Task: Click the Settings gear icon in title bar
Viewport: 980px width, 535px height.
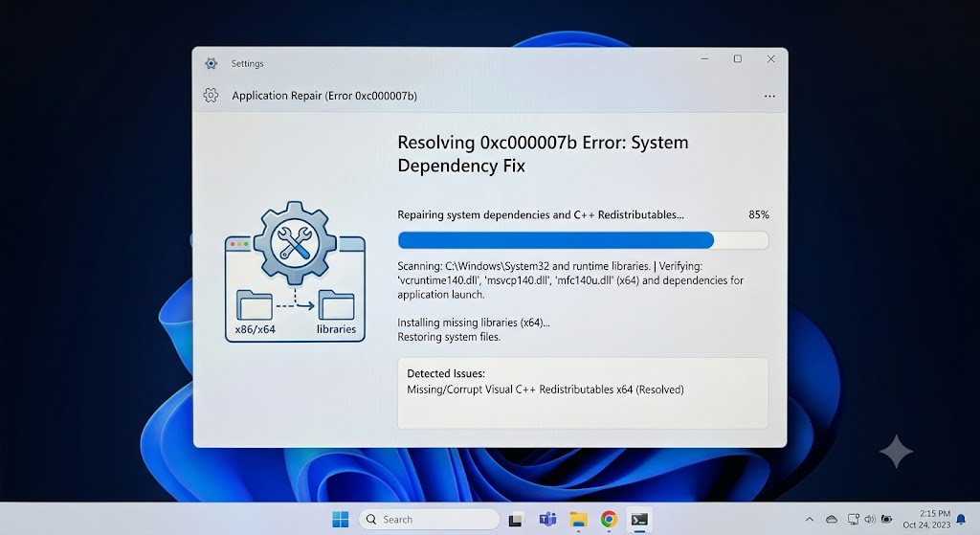Action: [212, 63]
